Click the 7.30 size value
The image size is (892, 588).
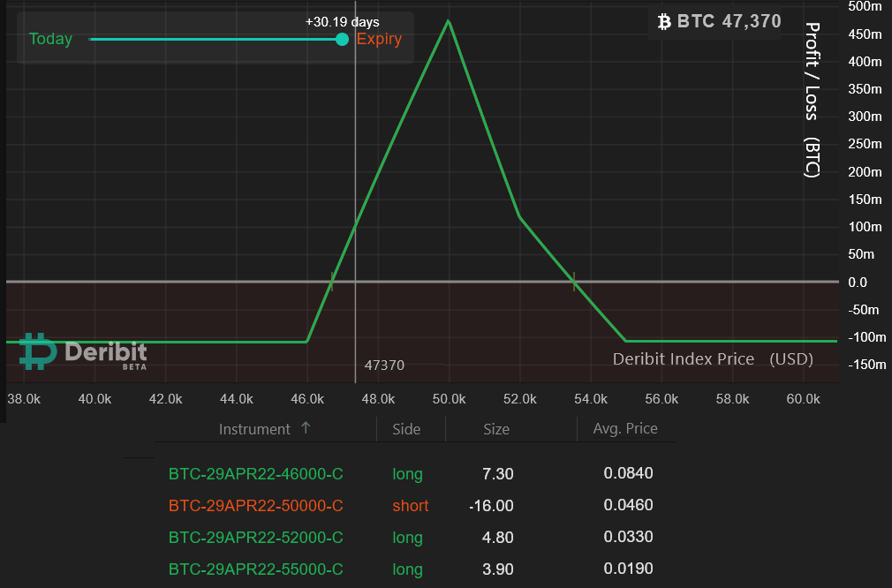point(497,474)
